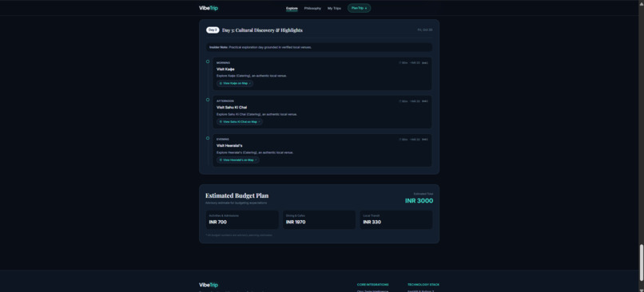
Task: Click the TECHNOLOGY STACK footer heading
Action: point(423,285)
